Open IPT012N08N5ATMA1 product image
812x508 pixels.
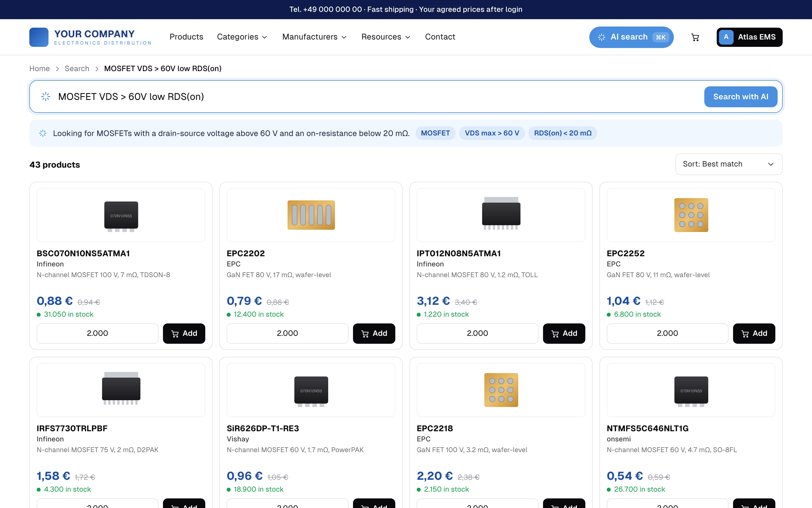pyautogui.click(x=501, y=215)
